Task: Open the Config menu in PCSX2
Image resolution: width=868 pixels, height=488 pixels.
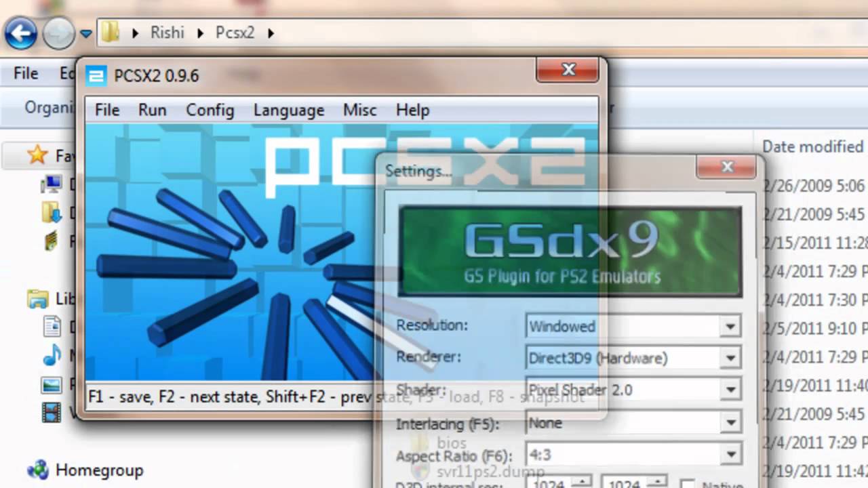Action: 210,110
